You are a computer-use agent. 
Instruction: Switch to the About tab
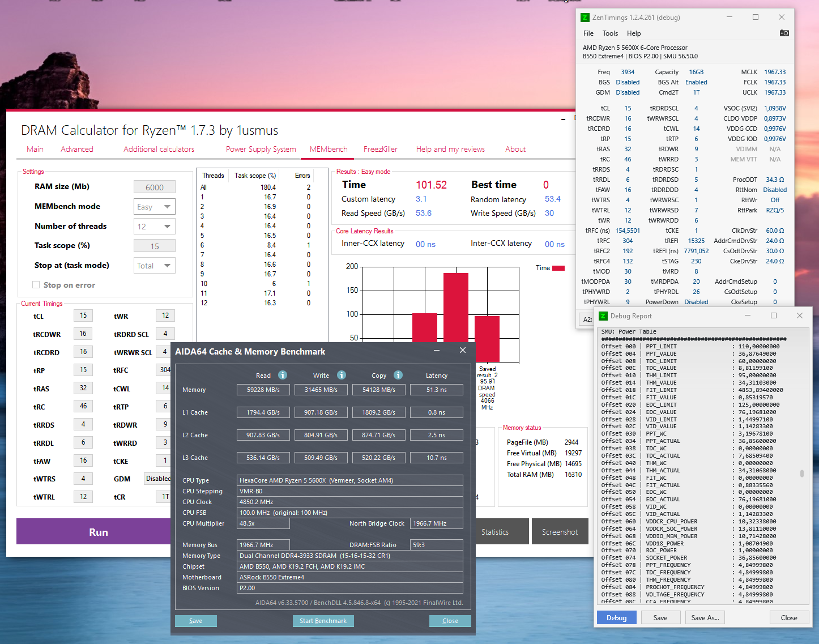click(x=515, y=149)
